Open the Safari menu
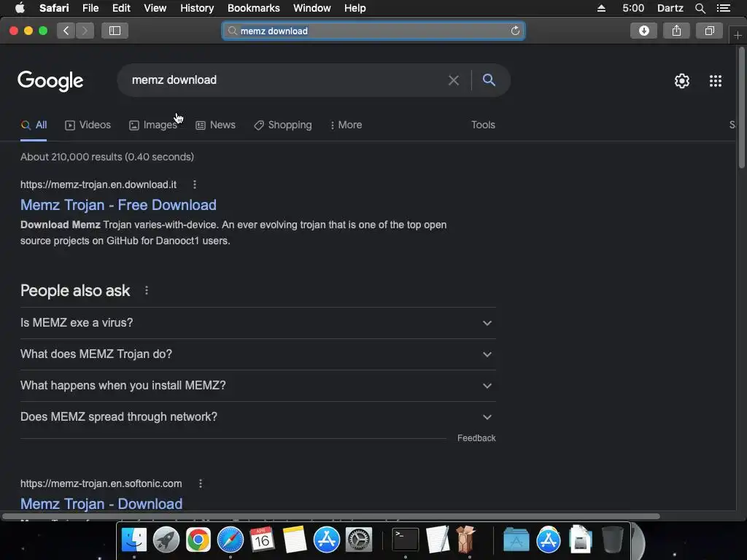 tap(54, 8)
